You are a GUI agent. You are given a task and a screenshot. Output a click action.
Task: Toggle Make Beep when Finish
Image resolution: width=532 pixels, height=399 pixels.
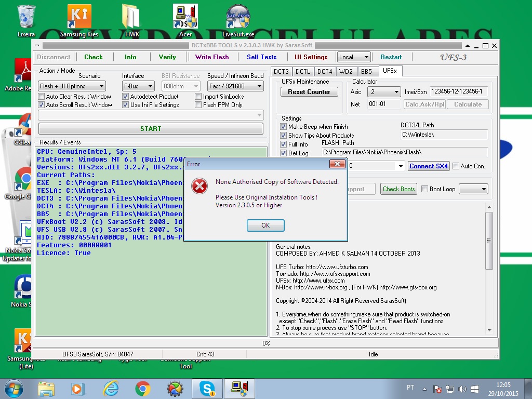283,127
